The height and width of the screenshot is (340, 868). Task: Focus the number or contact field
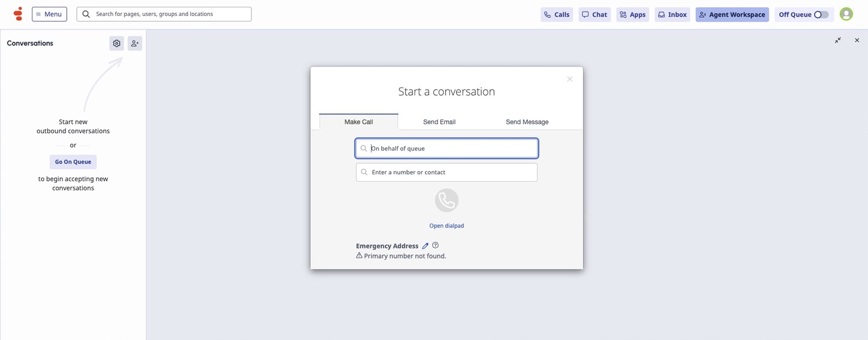pos(446,172)
